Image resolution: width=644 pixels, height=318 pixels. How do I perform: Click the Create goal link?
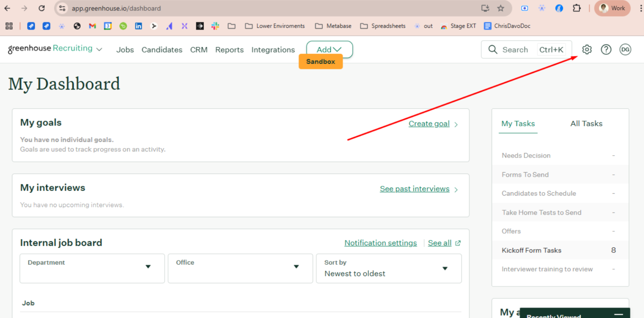(429, 124)
